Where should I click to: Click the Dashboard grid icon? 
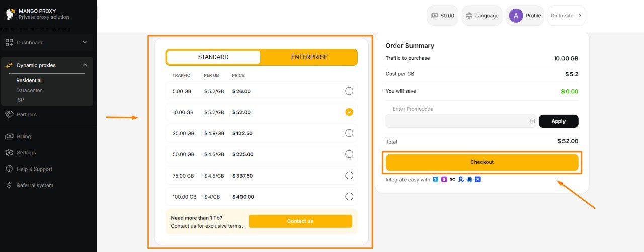[9, 42]
